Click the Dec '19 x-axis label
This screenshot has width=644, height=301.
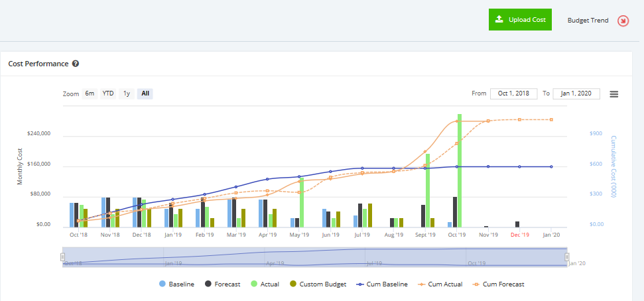point(519,235)
